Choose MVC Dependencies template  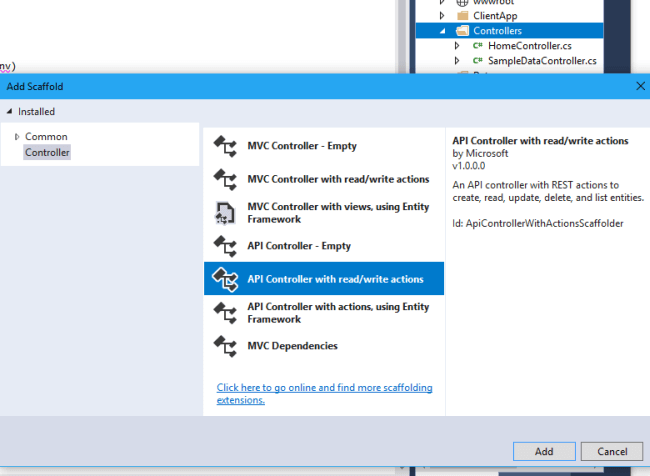point(324,346)
